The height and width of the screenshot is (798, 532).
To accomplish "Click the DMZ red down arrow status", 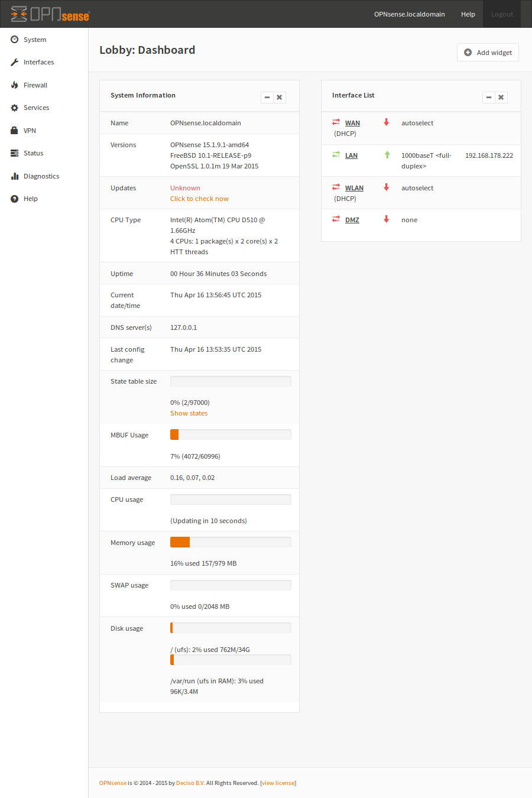I will pos(387,219).
